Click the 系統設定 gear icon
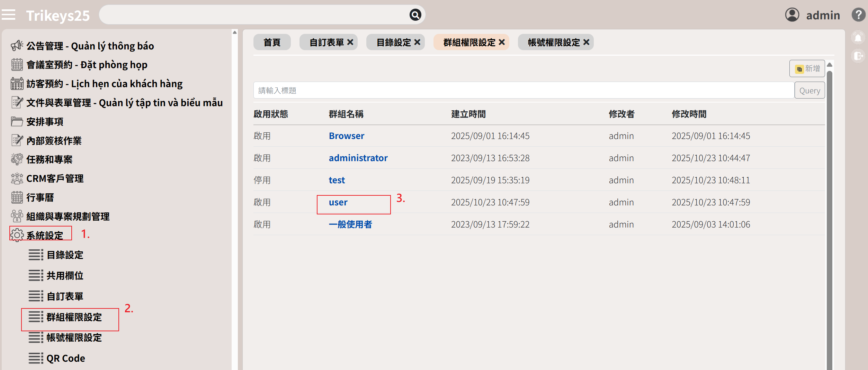This screenshot has height=370, width=868. pos(17,235)
